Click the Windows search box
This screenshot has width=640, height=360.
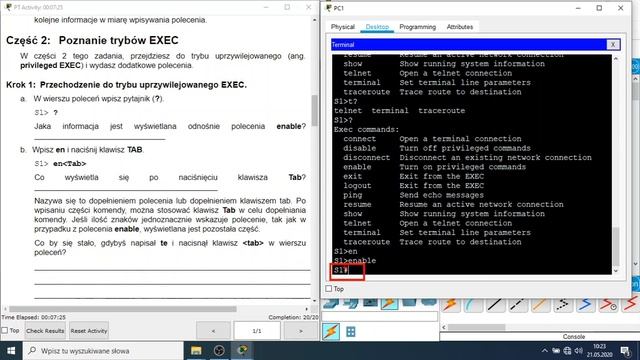[104, 351]
